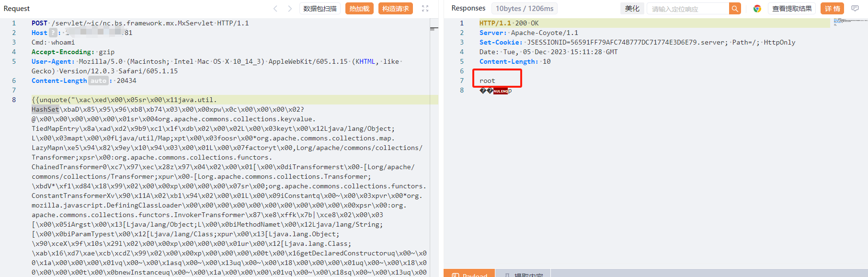Image resolution: width=868 pixels, height=277 pixels.
Task: Go to next request with right arrow
Action: click(x=290, y=9)
